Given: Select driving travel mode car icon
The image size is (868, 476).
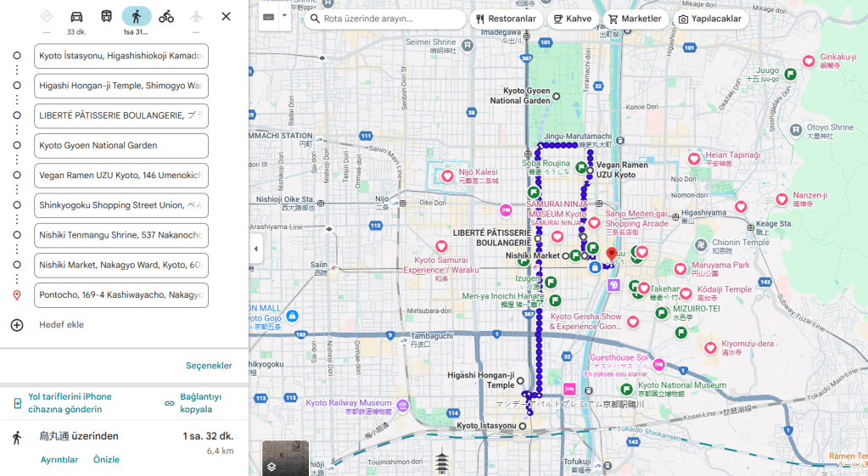Looking at the screenshot, I should coord(76,17).
